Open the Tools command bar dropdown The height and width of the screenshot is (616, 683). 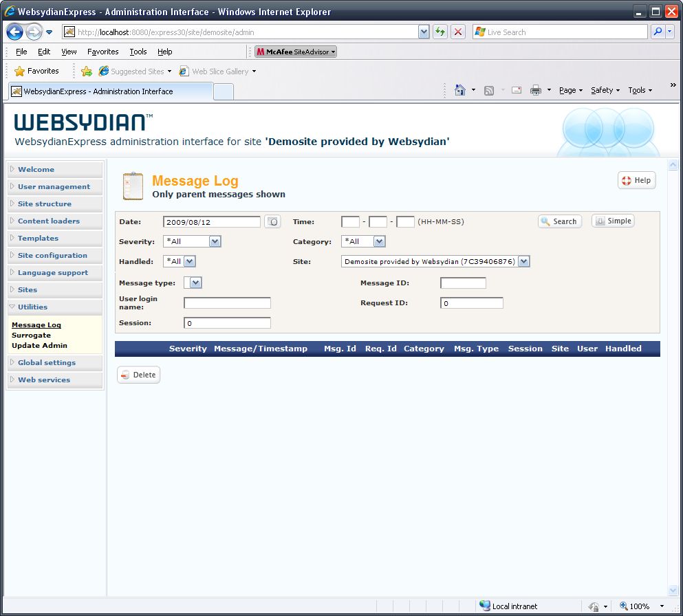640,90
